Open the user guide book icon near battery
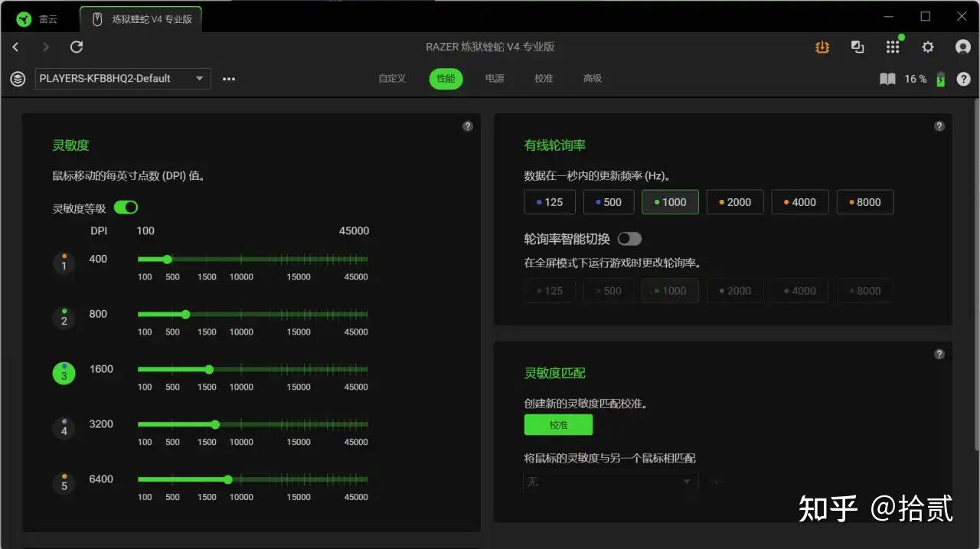 (887, 78)
